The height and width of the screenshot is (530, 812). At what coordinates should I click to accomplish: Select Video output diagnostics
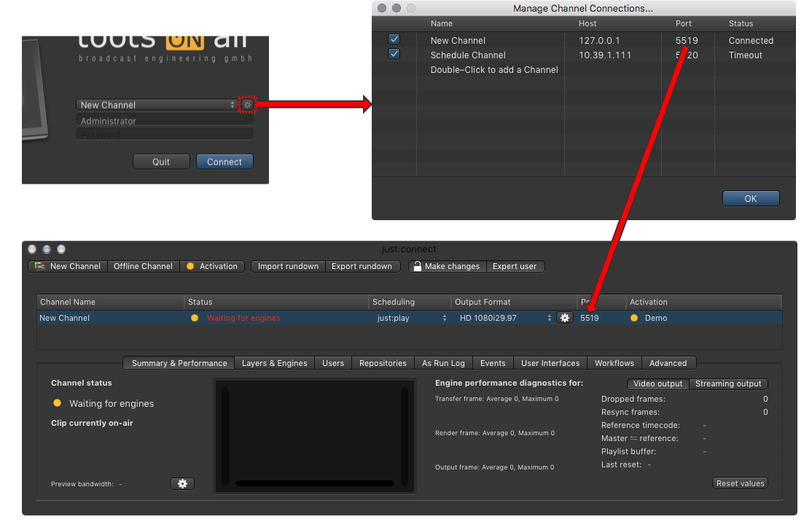tap(657, 384)
